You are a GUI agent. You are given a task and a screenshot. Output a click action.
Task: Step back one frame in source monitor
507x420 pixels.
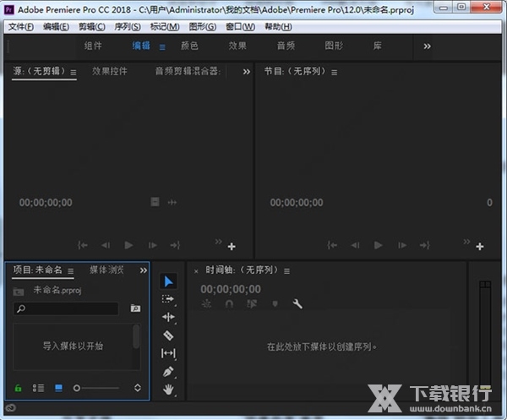pos(106,245)
